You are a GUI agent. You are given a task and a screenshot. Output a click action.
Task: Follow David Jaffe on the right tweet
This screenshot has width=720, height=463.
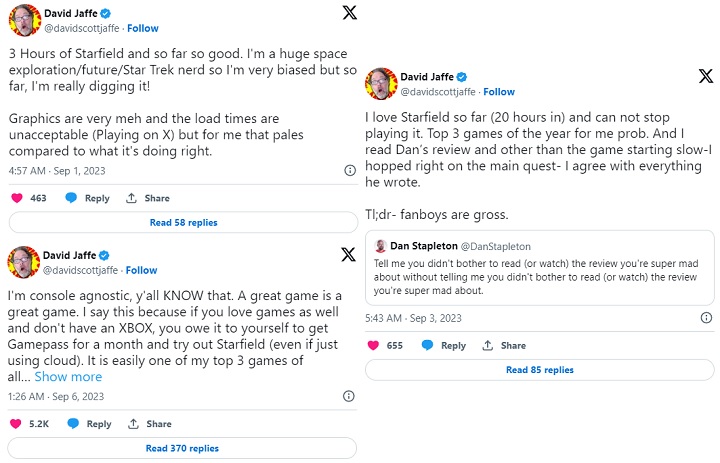tap(497, 91)
